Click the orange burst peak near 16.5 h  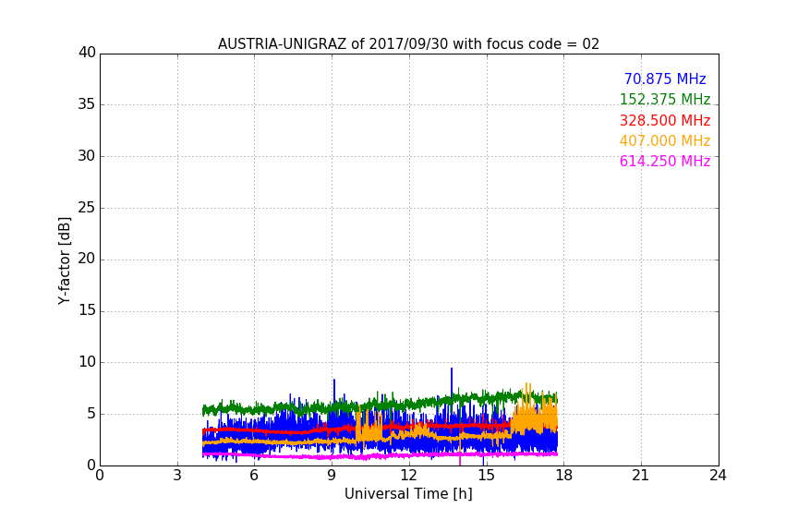click(x=526, y=384)
